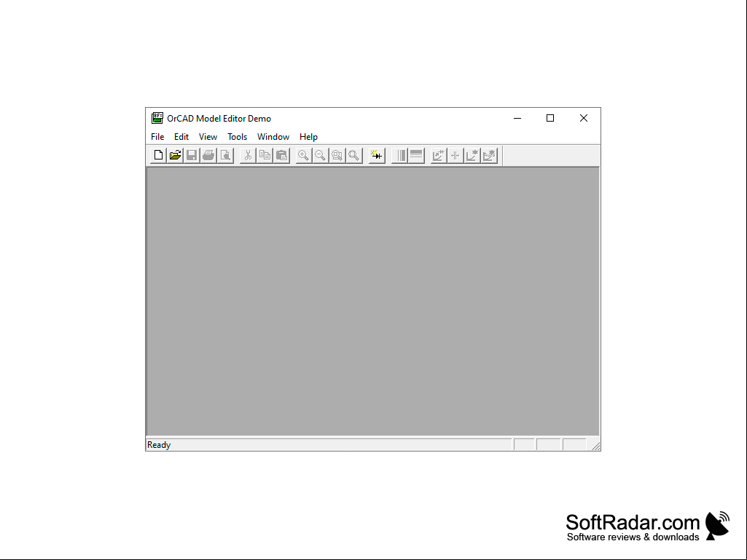This screenshot has width=747, height=560.
Task: Click the Zoom Area magnifier icon
Action: pyautogui.click(x=337, y=155)
